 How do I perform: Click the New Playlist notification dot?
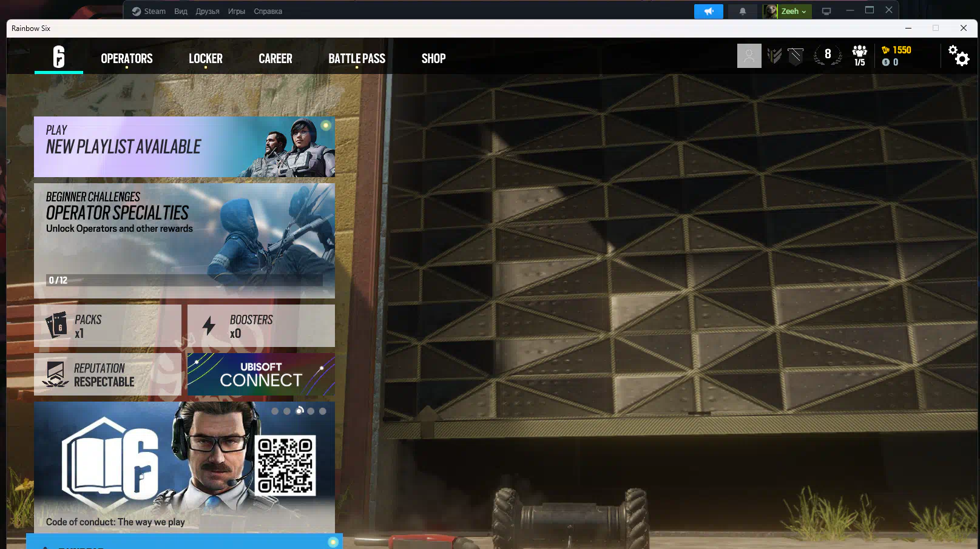tap(326, 126)
